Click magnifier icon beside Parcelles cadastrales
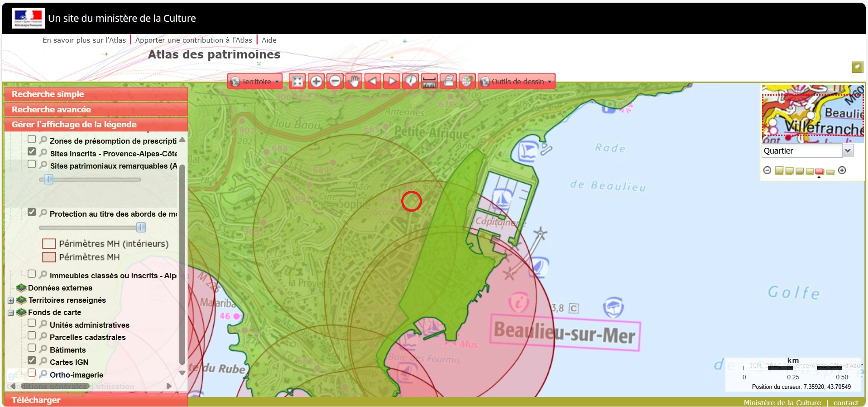 pyautogui.click(x=43, y=336)
